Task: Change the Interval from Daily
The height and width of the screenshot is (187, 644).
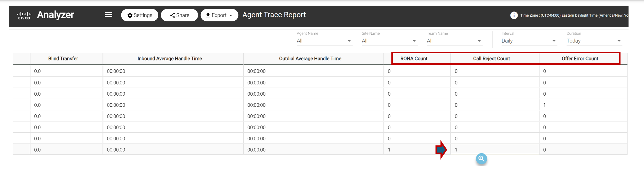Action: pyautogui.click(x=529, y=41)
